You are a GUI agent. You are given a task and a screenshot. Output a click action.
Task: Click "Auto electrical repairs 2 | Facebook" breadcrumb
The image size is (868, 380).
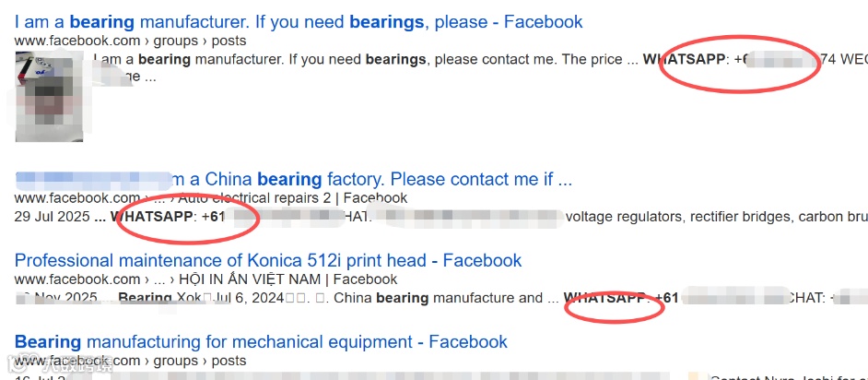[x=293, y=198]
